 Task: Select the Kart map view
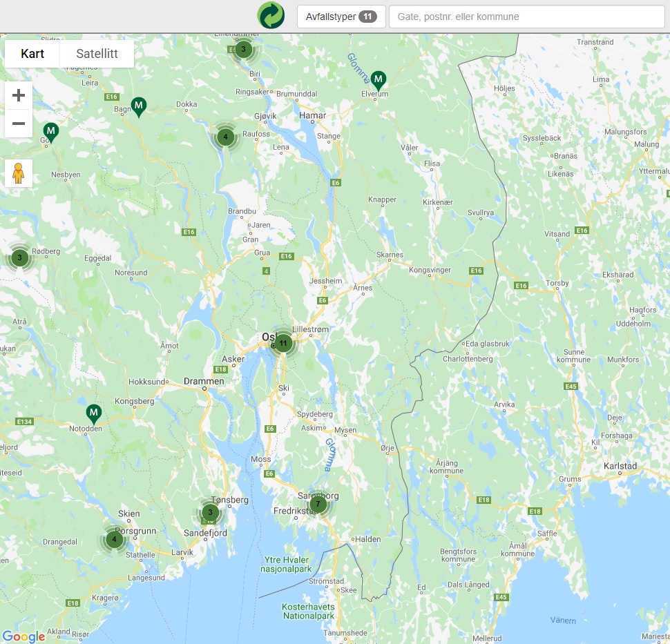click(32, 54)
